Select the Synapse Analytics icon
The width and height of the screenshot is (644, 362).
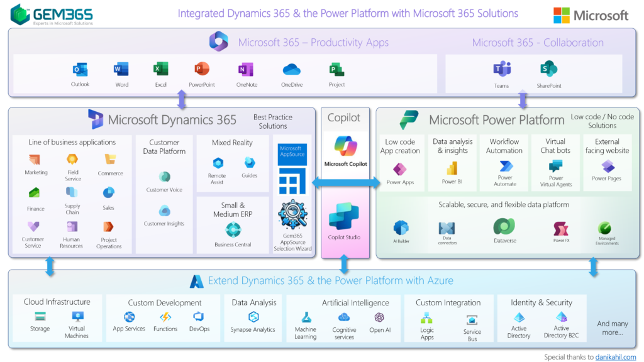(x=253, y=317)
